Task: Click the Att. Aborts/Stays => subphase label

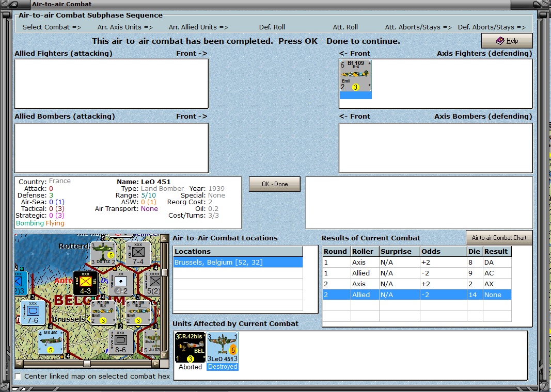Action: pyautogui.click(x=418, y=27)
